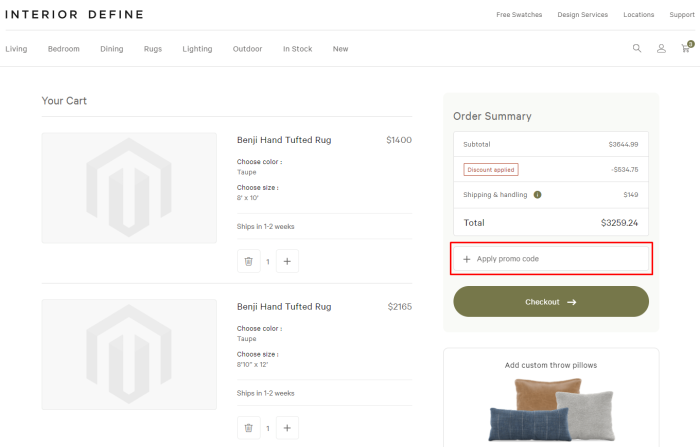Image resolution: width=700 pixels, height=447 pixels.
Task: Select the Subtotal $3644.99 amount
Action: [623, 145]
